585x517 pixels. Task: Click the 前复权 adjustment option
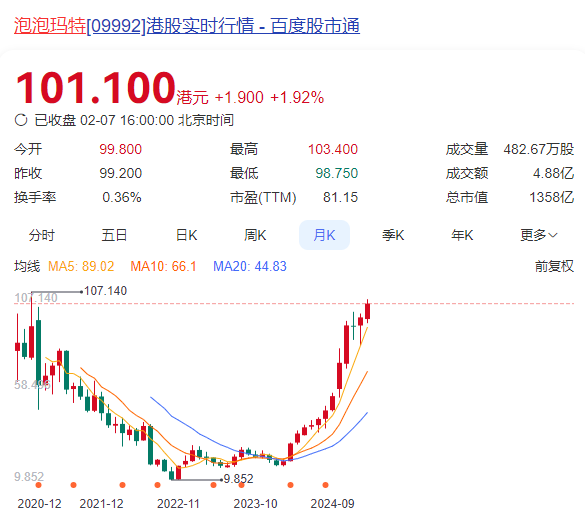(554, 266)
